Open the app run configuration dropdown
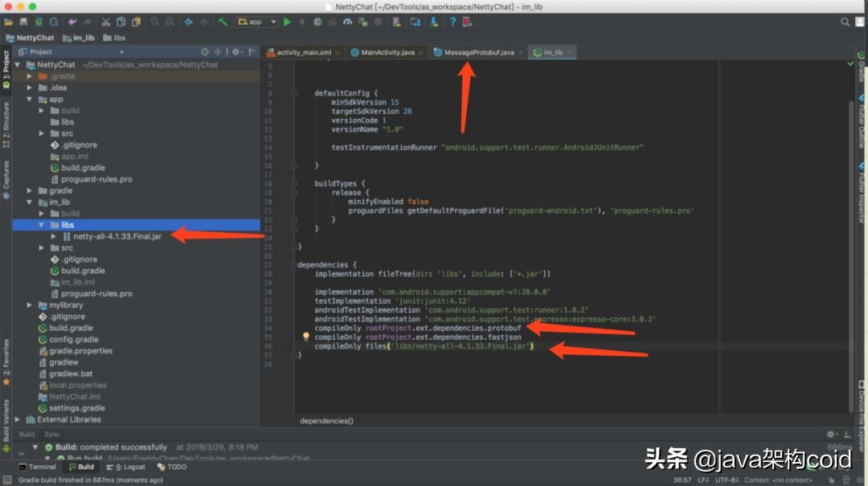Screen dimensions: 868x486 click(257, 22)
